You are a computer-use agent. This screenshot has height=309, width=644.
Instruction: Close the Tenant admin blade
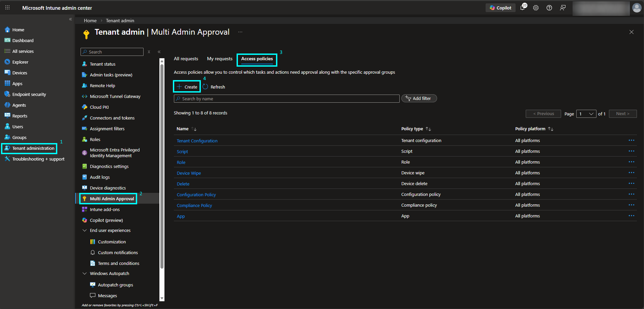tap(632, 32)
